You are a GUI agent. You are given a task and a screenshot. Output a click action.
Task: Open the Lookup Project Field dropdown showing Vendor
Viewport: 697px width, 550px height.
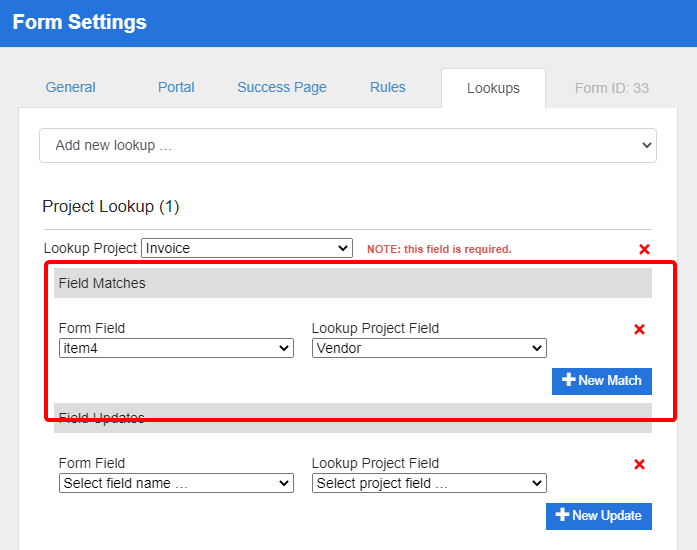429,348
